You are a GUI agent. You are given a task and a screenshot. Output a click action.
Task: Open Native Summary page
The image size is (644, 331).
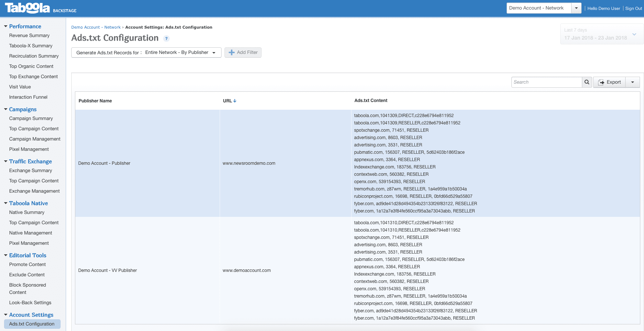(27, 212)
